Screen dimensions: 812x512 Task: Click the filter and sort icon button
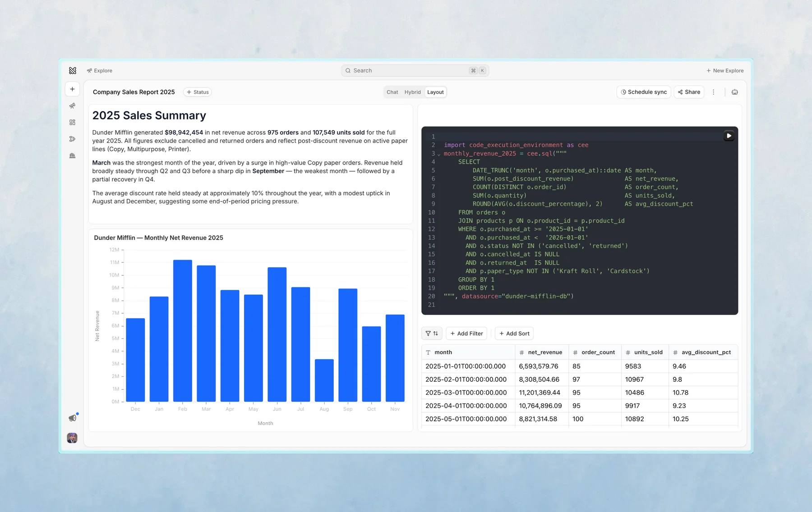click(432, 334)
